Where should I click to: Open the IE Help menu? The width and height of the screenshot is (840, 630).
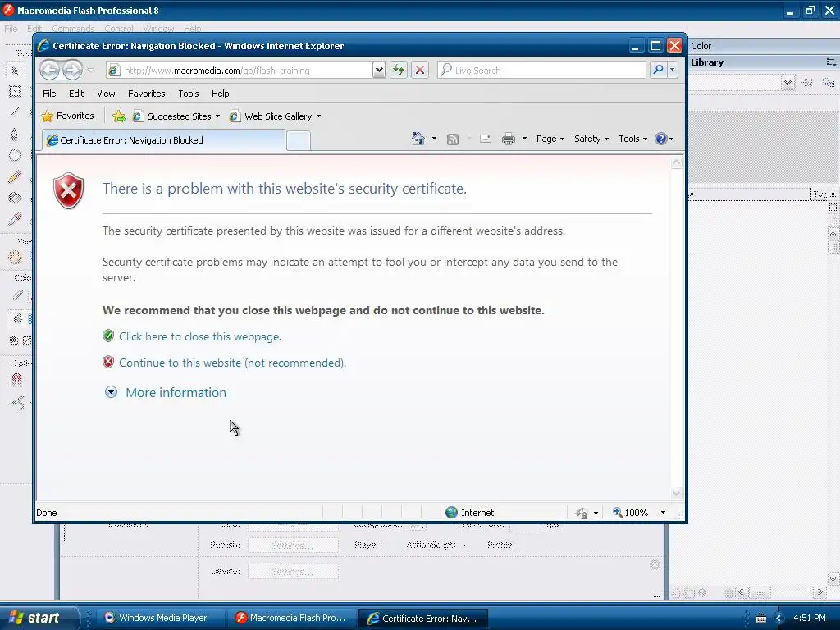(x=220, y=94)
